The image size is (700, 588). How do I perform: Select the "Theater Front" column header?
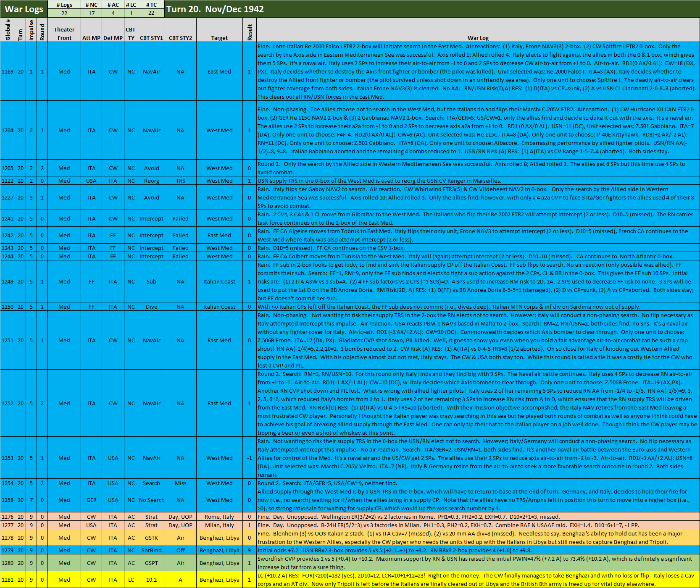point(64,30)
